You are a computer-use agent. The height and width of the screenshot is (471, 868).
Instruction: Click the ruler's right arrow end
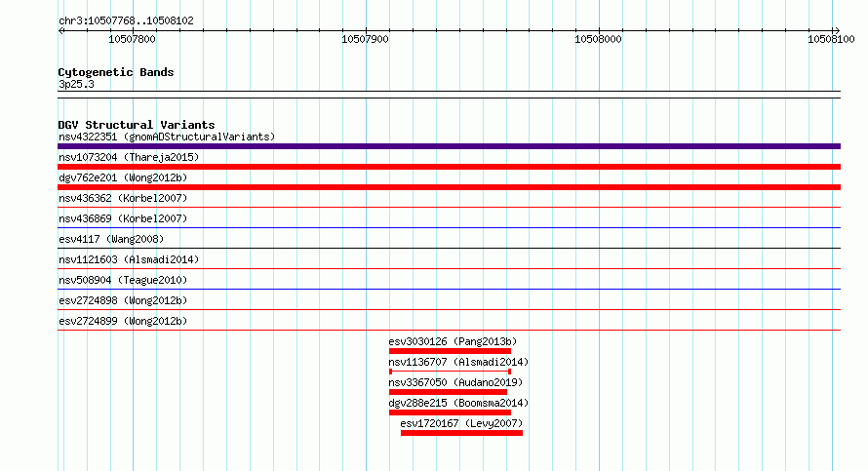(x=837, y=31)
